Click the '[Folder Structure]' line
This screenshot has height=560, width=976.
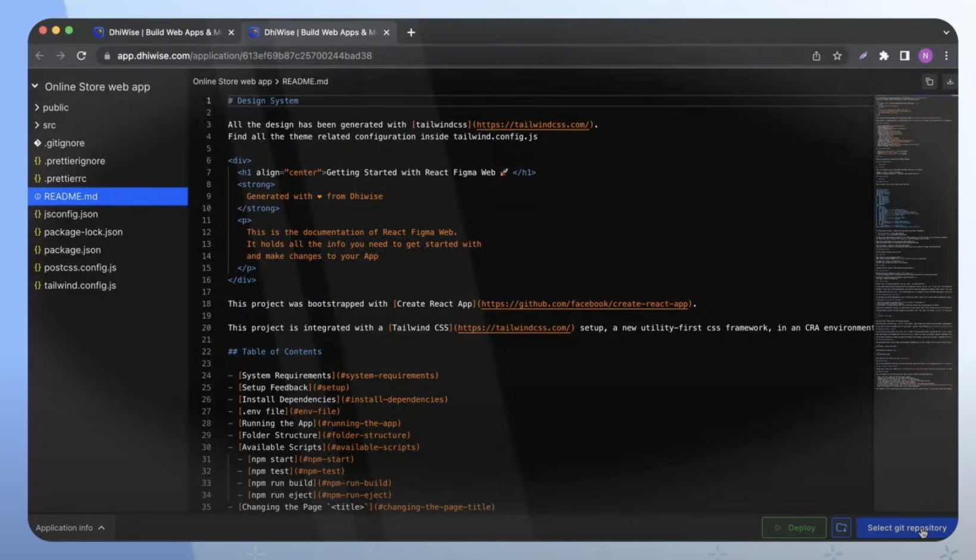(319, 435)
